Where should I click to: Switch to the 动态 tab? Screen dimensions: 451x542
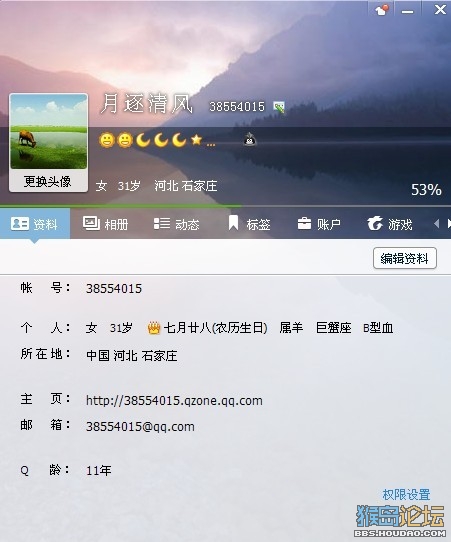(176, 224)
